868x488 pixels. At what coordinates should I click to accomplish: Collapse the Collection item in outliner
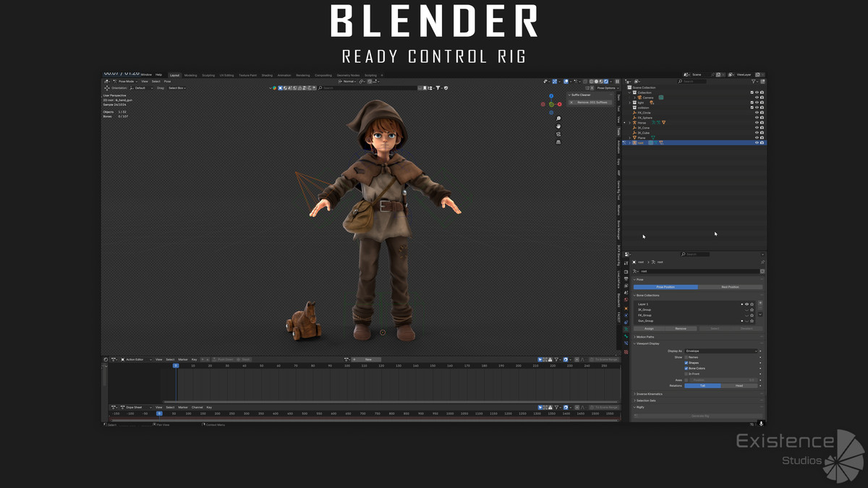click(x=629, y=93)
